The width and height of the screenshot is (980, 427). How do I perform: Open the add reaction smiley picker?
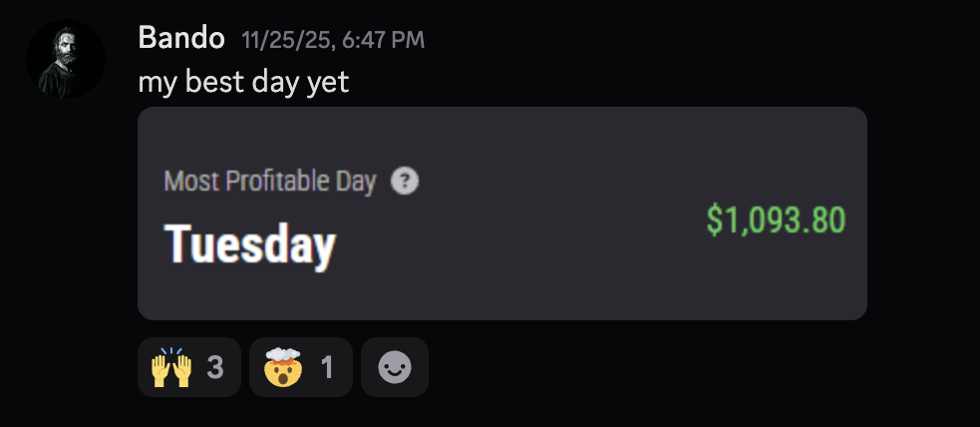click(395, 368)
